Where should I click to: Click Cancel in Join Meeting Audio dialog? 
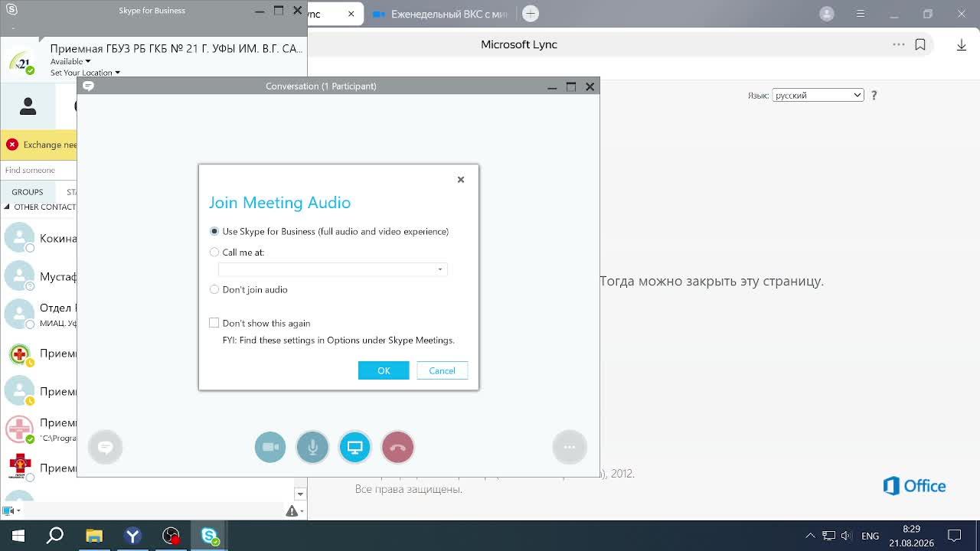[442, 370]
